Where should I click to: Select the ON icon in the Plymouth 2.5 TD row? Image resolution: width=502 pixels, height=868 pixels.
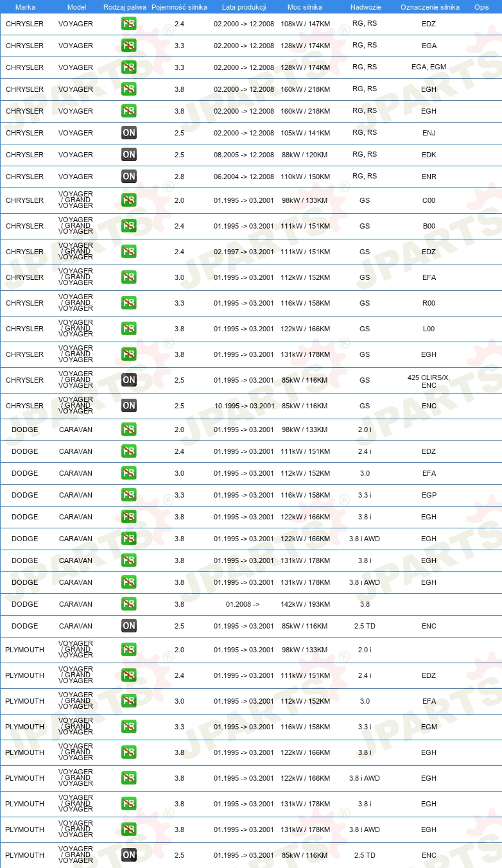(129, 855)
